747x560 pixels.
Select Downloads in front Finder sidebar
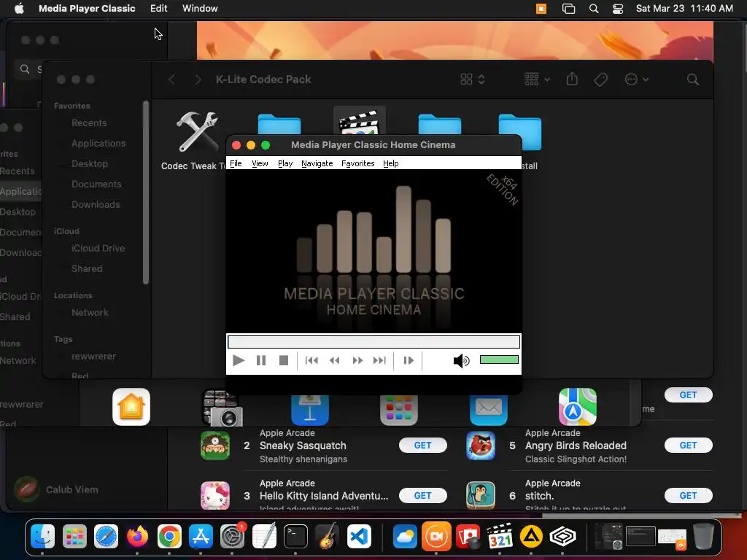[96, 205]
